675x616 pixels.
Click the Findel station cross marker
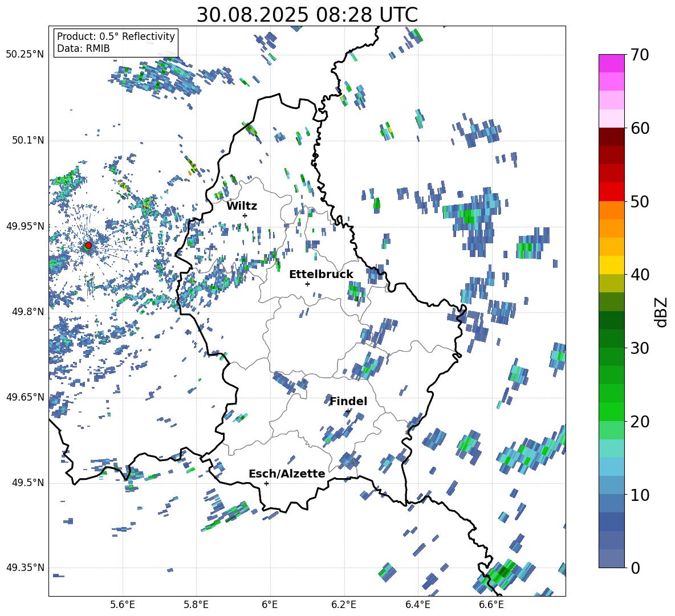[x=348, y=411]
